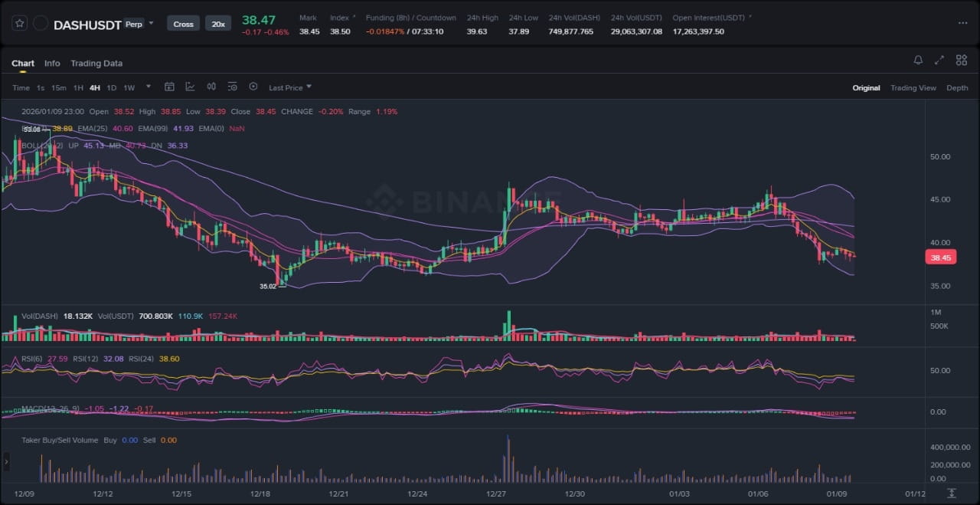Viewport: 980px width, 505px height.
Task: Switch to Depth chart view
Action: 957,87
